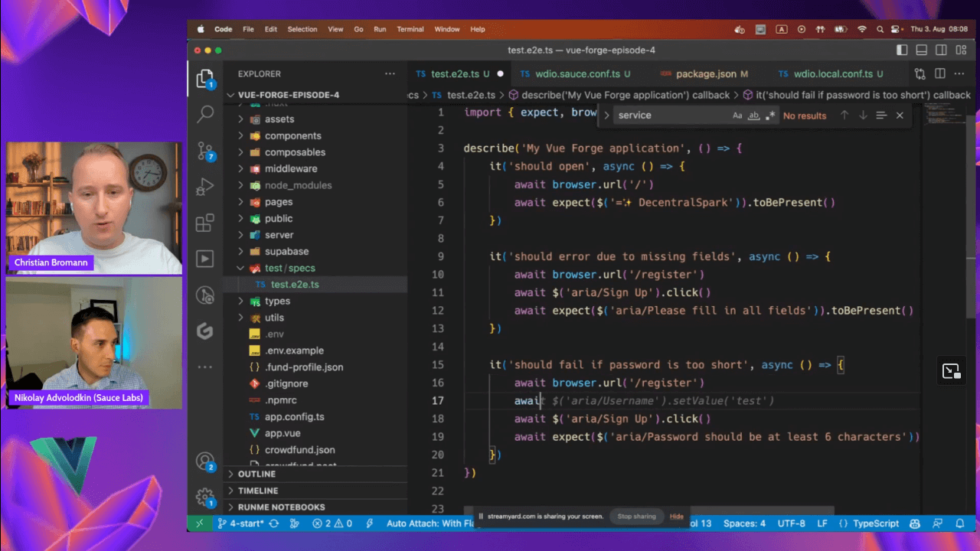Expand the components folder
The image size is (980, 551).
[x=292, y=135]
